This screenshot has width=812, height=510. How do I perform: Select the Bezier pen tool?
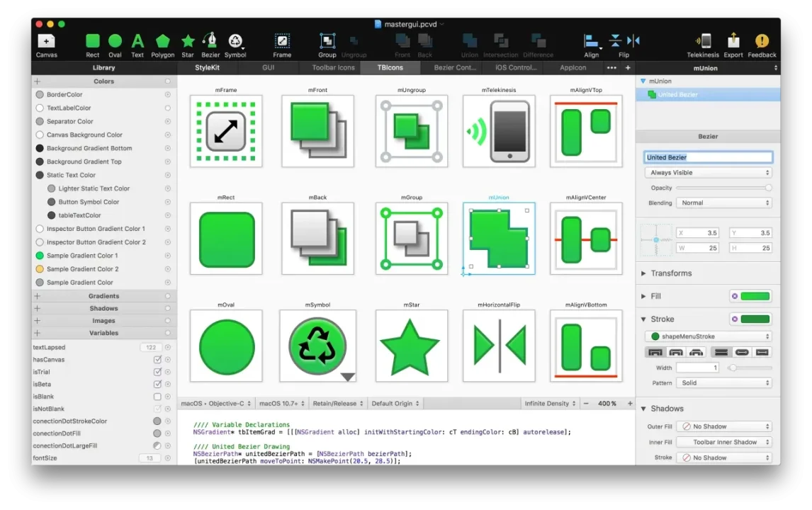tap(210, 45)
